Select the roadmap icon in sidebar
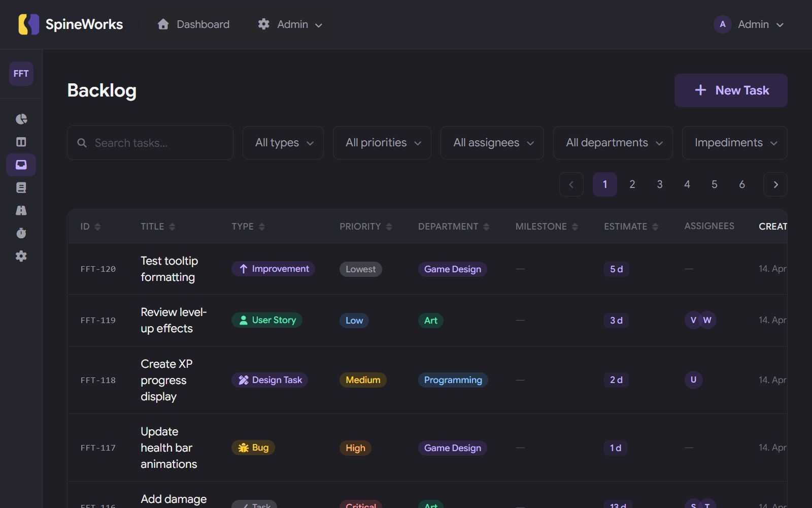The height and width of the screenshot is (508, 812). (21, 210)
